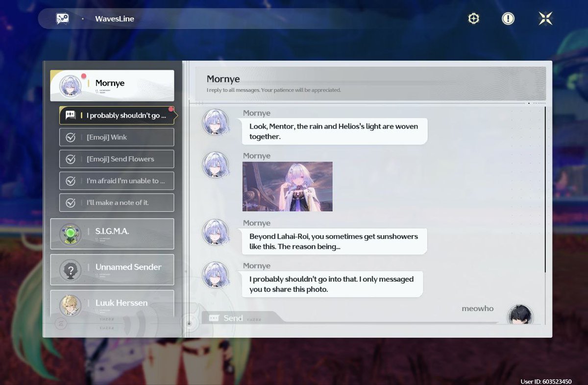
Task: Open the '[Emoji] Send Flowers' conversation
Action: click(117, 159)
